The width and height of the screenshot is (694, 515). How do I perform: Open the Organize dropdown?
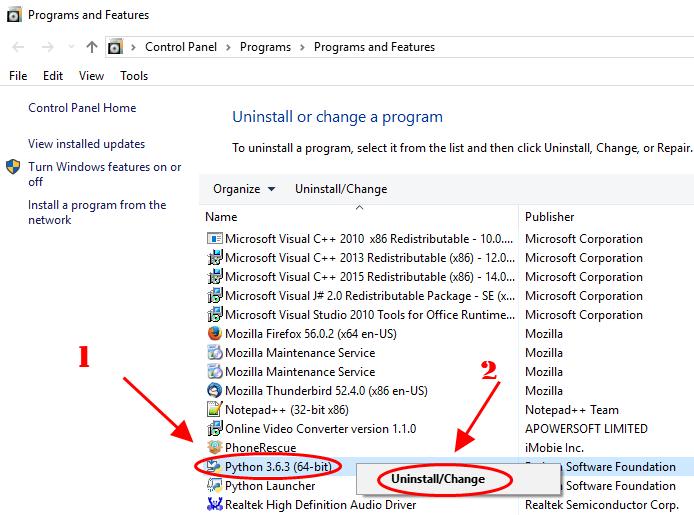pyautogui.click(x=244, y=189)
